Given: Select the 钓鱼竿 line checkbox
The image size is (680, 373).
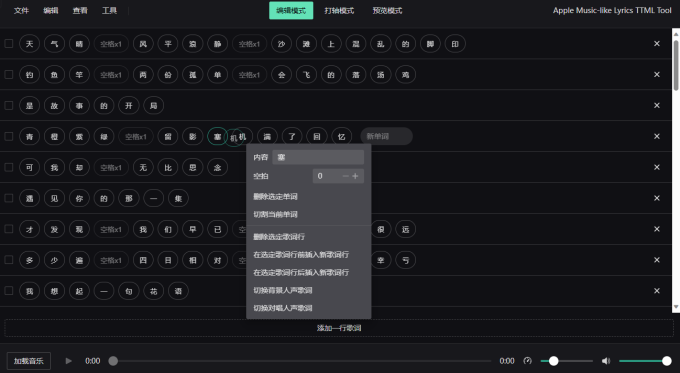Looking at the screenshot, I should [9, 75].
